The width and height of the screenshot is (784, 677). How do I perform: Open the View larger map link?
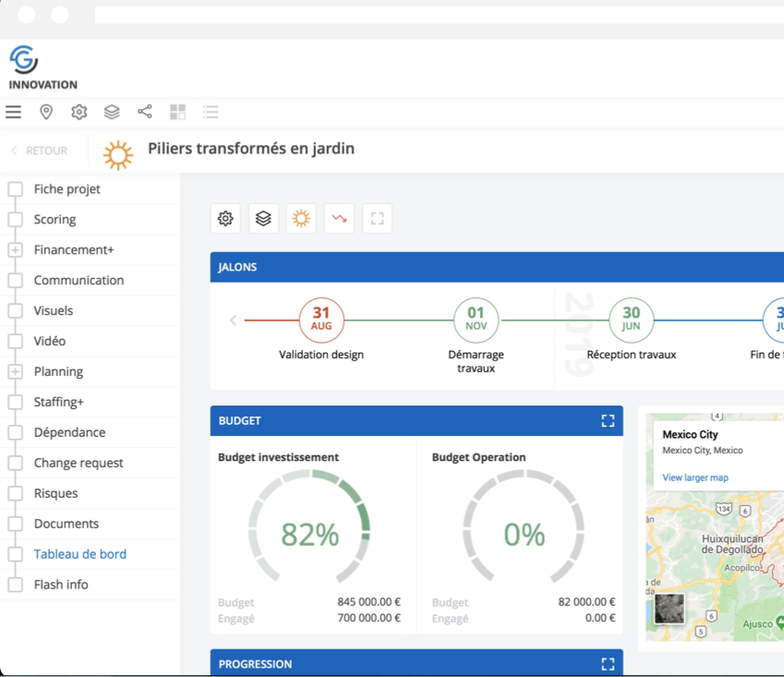[x=695, y=478]
